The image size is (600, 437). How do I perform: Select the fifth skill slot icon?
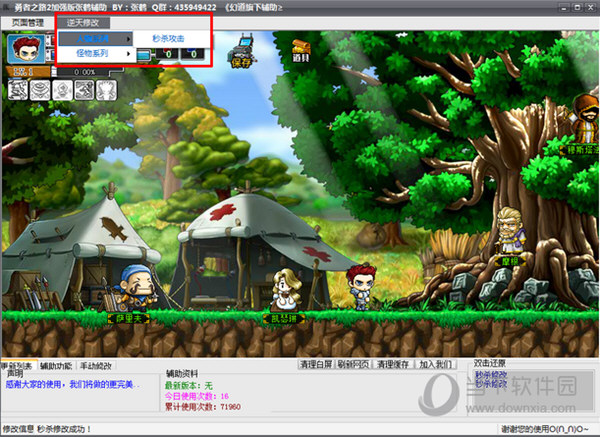(x=106, y=90)
